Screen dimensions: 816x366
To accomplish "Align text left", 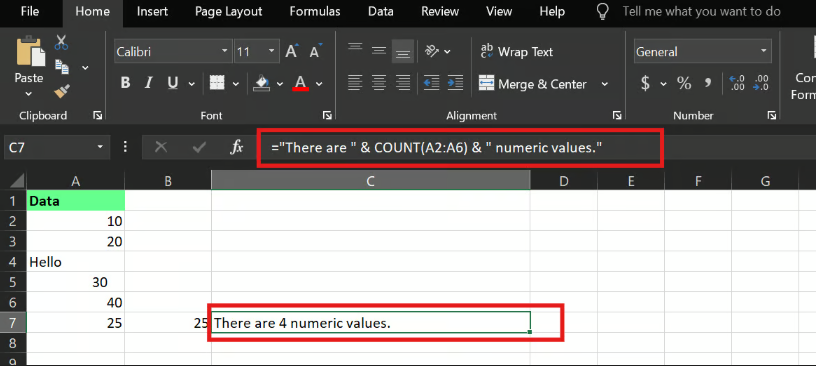I will tap(355, 82).
